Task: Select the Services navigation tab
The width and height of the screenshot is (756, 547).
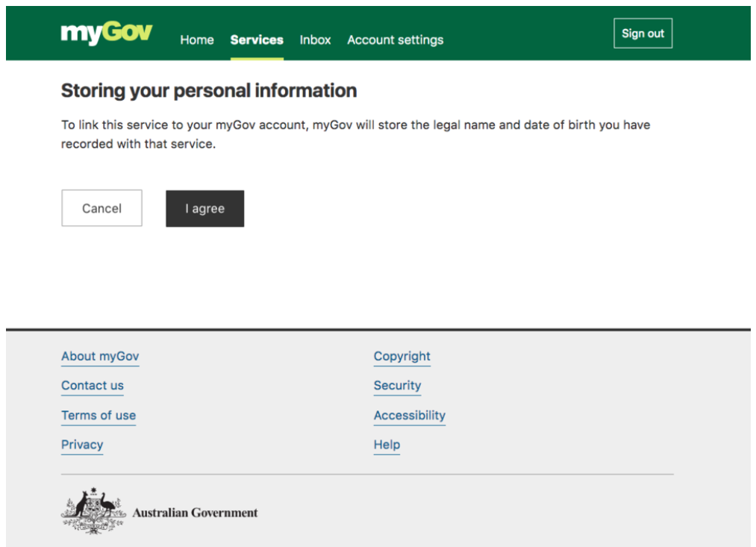Action: [257, 40]
